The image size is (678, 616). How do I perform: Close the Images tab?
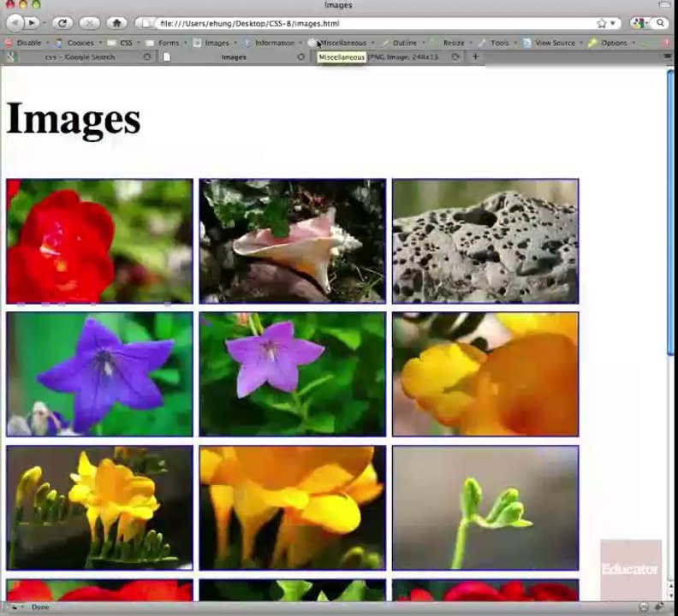[301, 56]
